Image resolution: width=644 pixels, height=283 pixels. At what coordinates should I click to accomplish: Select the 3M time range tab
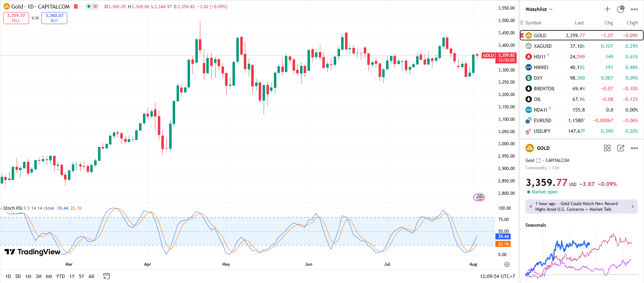(x=39, y=276)
